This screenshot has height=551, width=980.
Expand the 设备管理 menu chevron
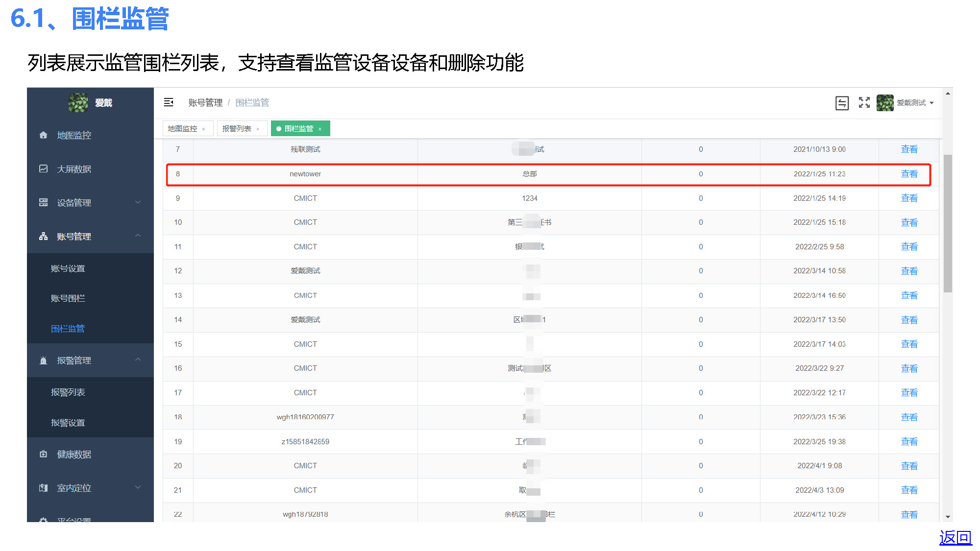pyautogui.click(x=138, y=202)
